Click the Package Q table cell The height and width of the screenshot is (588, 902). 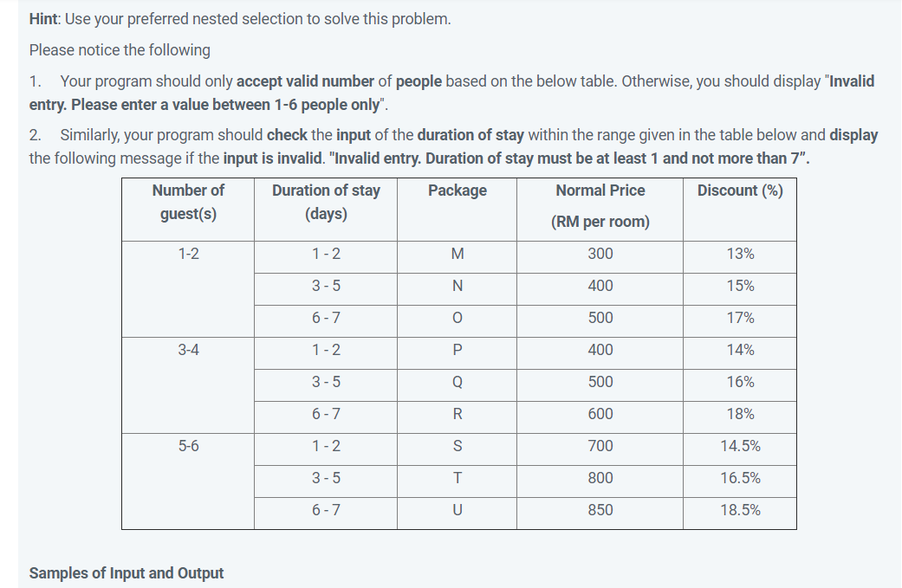tap(457, 385)
